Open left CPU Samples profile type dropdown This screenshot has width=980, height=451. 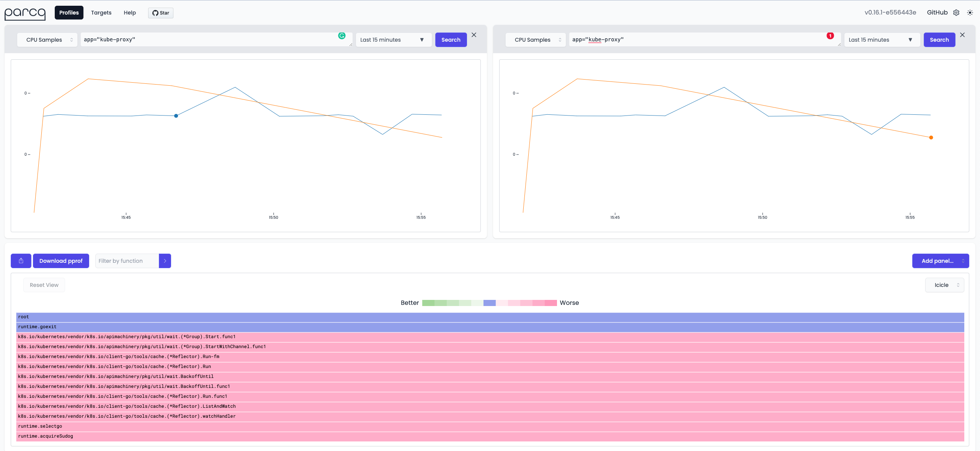(x=47, y=40)
